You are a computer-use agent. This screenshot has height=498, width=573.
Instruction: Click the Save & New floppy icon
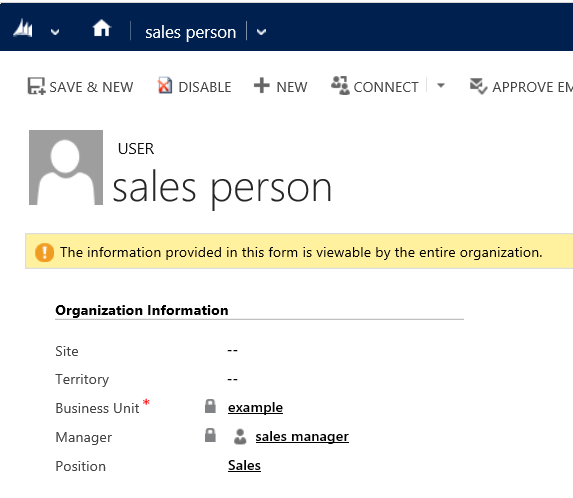[x=36, y=86]
